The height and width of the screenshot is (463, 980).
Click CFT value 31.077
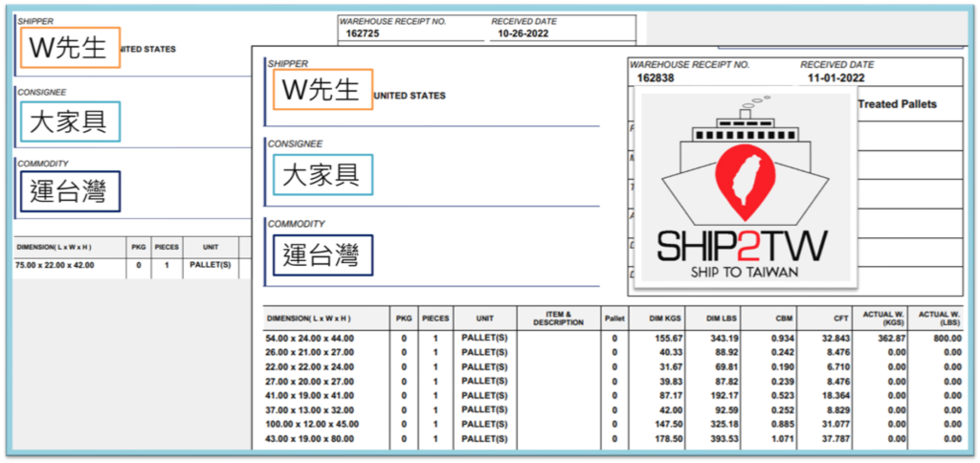836,425
